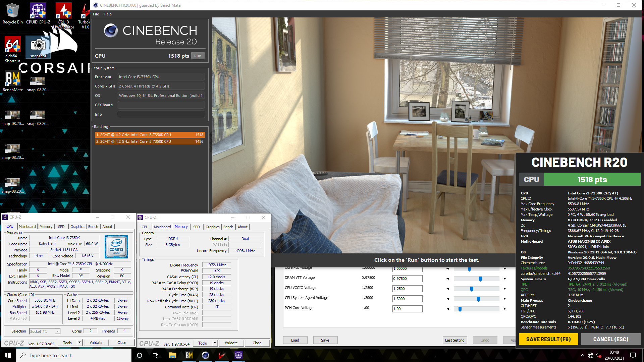Click the Tools button in CPU-Z Memory window
The height and width of the screenshot is (362, 644).
pyautogui.click(x=203, y=343)
